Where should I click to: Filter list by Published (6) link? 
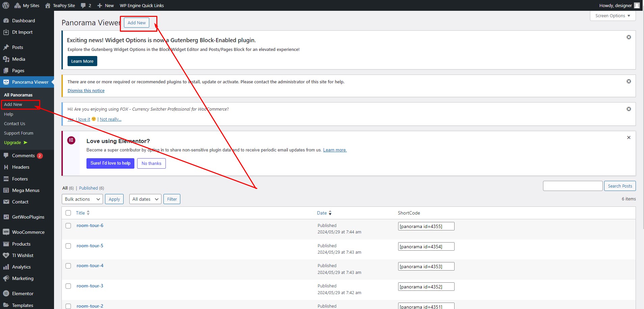point(92,188)
